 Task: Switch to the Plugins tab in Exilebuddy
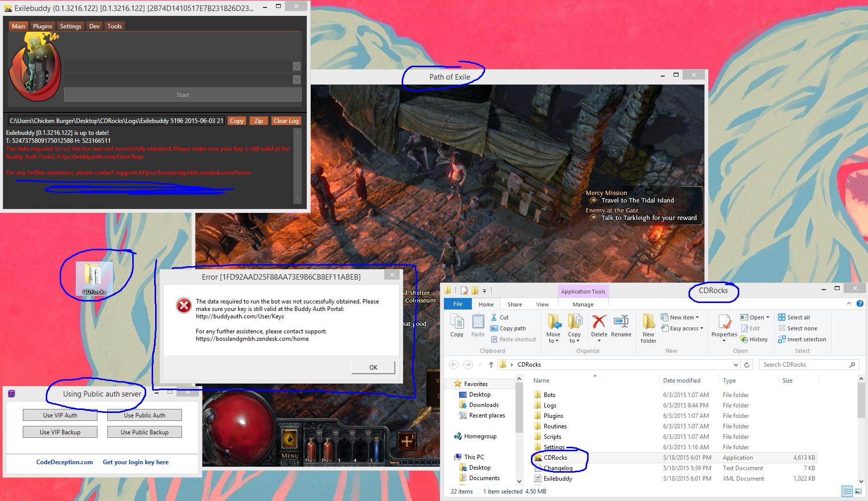(x=42, y=26)
